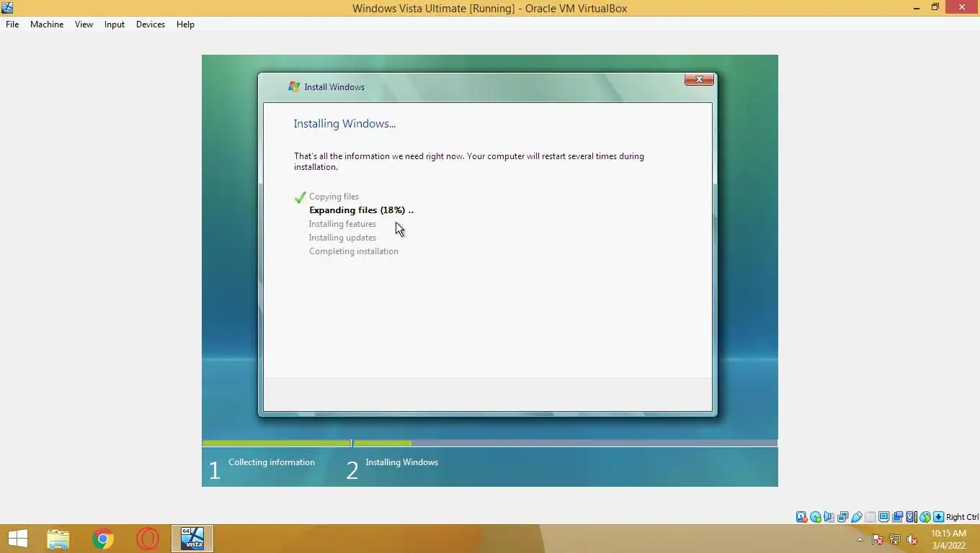Click the 'Installing features' step
The width and height of the screenshot is (980, 553).
pyautogui.click(x=342, y=224)
